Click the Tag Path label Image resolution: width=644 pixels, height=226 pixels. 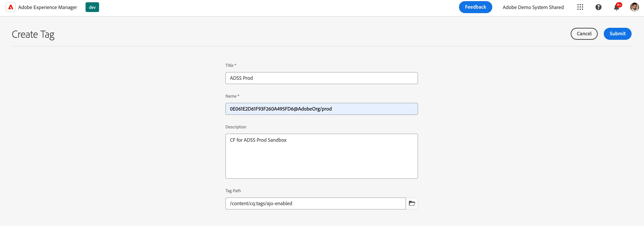coord(233,191)
